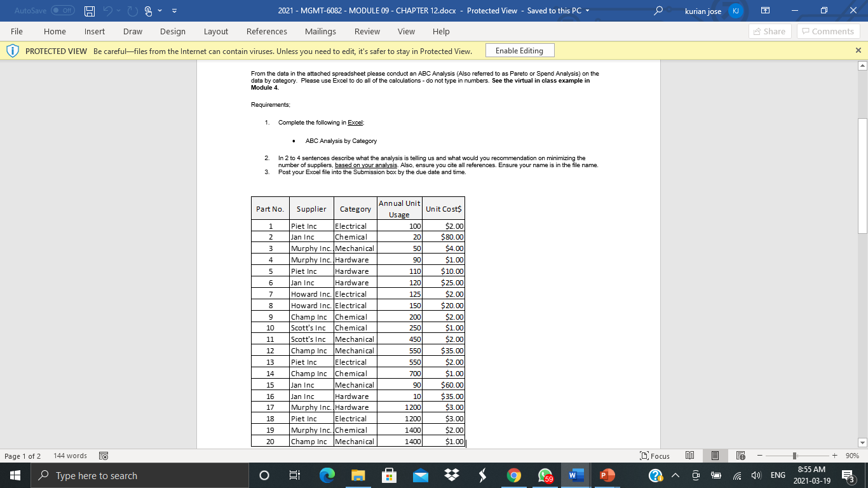This screenshot has height=488, width=868.
Task: Click the scroll down arrow
Action: [x=862, y=443]
